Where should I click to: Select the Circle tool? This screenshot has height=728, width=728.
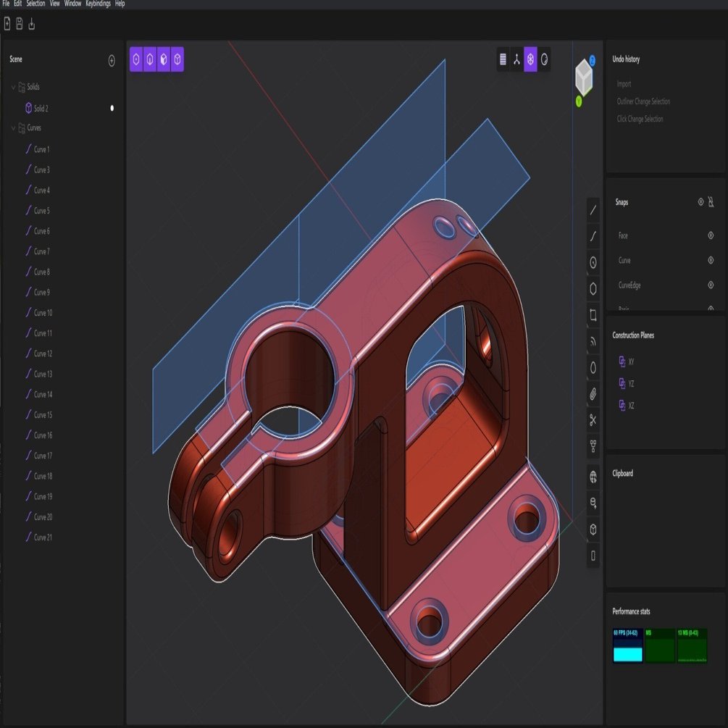pyautogui.click(x=593, y=262)
